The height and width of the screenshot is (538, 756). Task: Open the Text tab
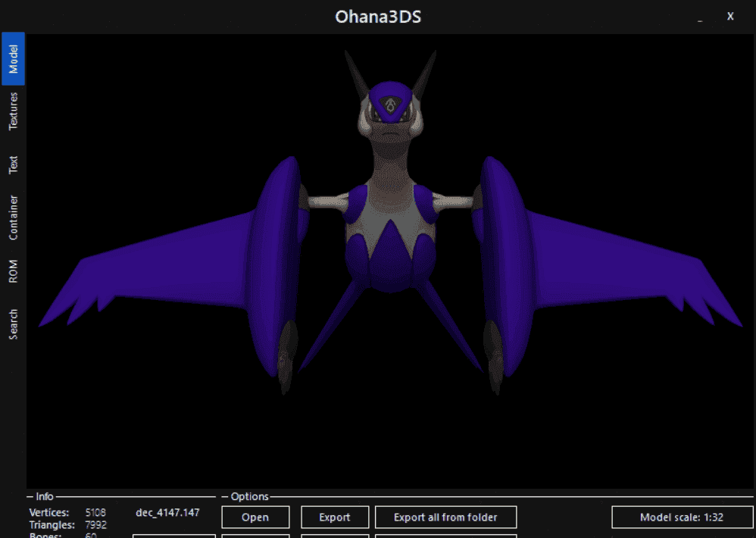13,164
